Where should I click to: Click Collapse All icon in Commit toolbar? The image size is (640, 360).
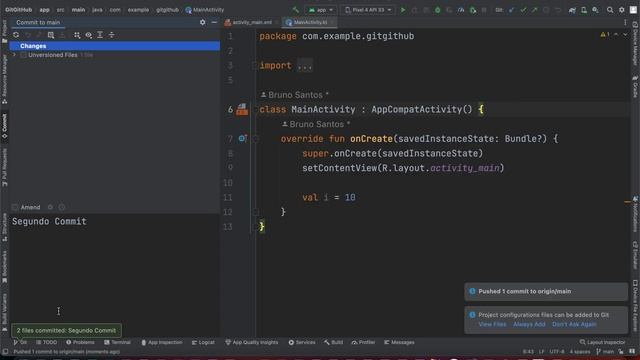point(111,35)
